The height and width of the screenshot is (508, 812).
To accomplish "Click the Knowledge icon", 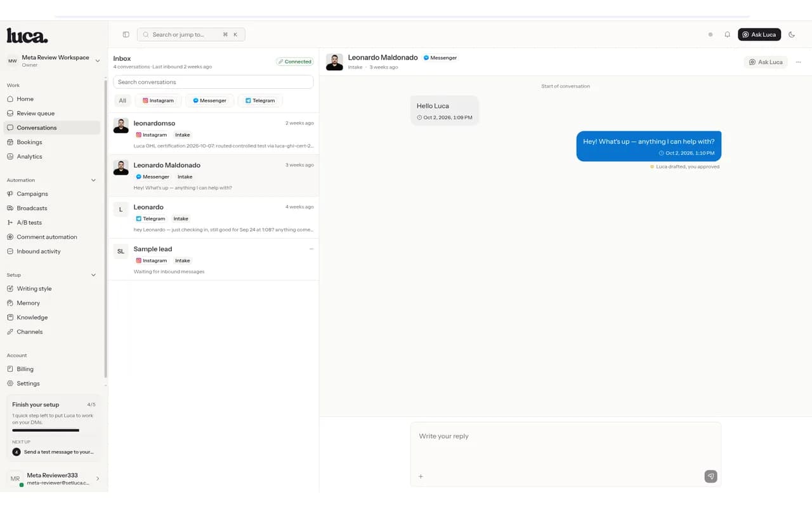I will pyautogui.click(x=10, y=317).
